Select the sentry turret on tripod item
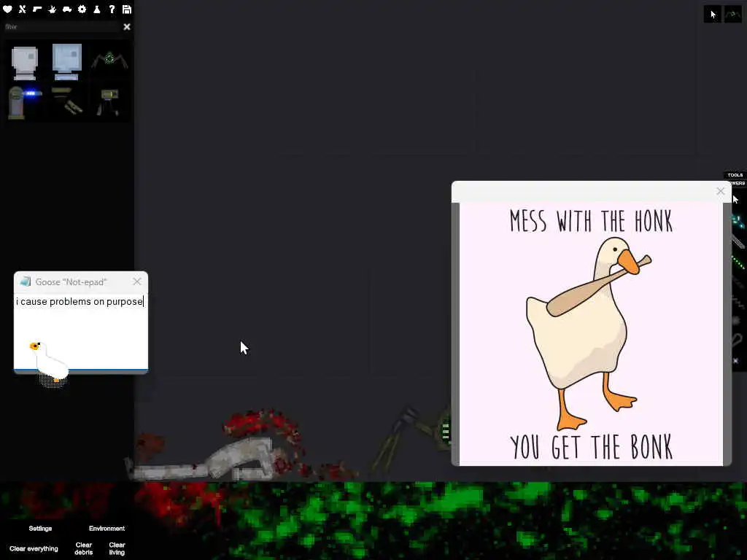The width and height of the screenshot is (747, 560). [109, 101]
